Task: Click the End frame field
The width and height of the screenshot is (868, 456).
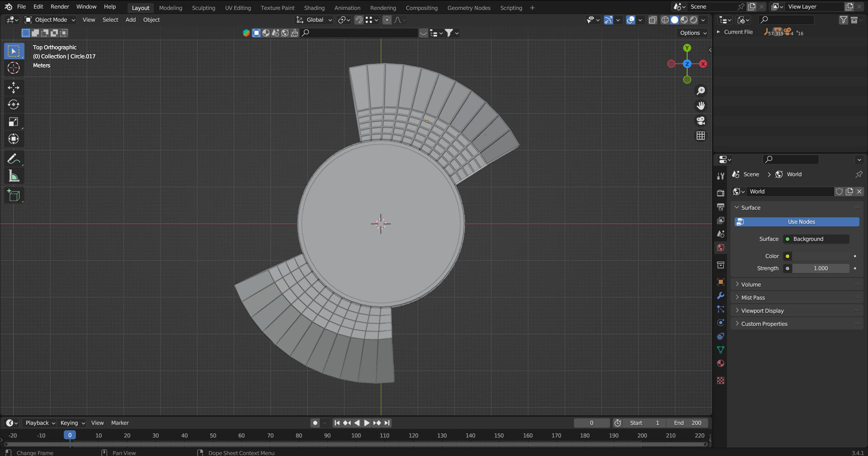Action: pos(687,423)
